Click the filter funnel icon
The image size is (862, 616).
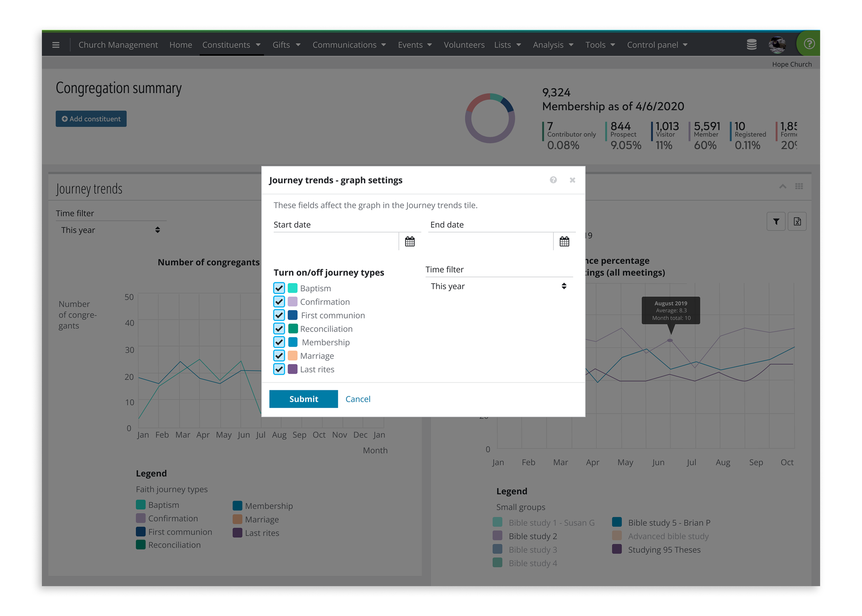pos(775,222)
